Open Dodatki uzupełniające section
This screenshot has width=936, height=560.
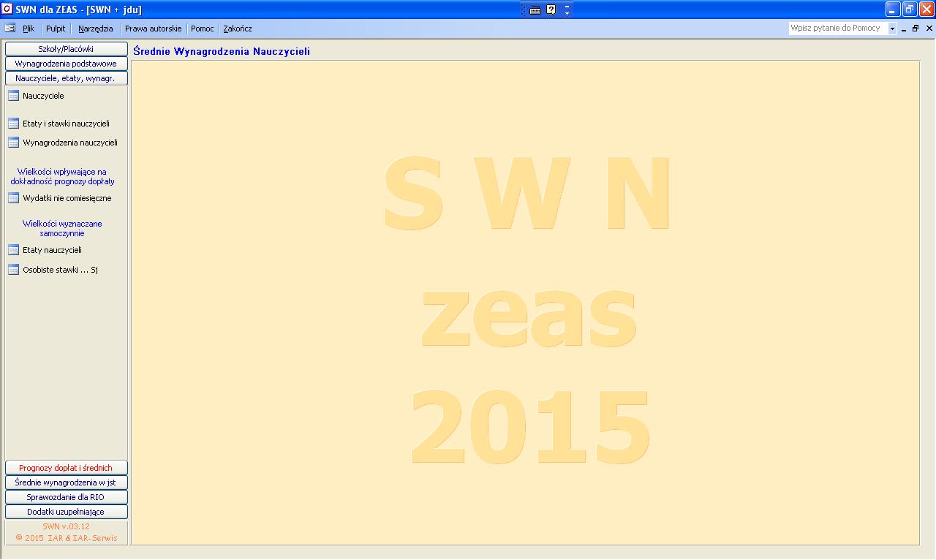[66, 512]
